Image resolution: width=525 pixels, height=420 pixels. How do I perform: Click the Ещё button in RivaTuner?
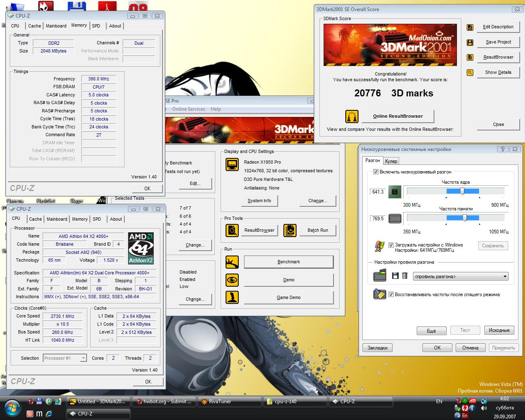coord(431,331)
